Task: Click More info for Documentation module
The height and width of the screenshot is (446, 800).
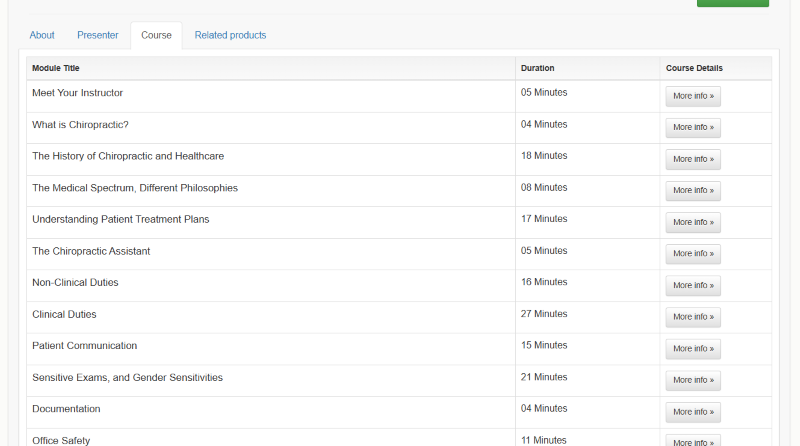Action: tap(693, 412)
